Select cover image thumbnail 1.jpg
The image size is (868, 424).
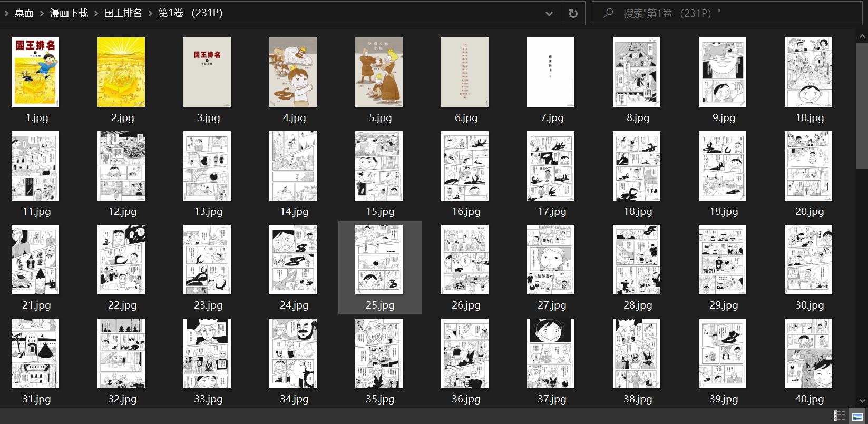coord(36,72)
